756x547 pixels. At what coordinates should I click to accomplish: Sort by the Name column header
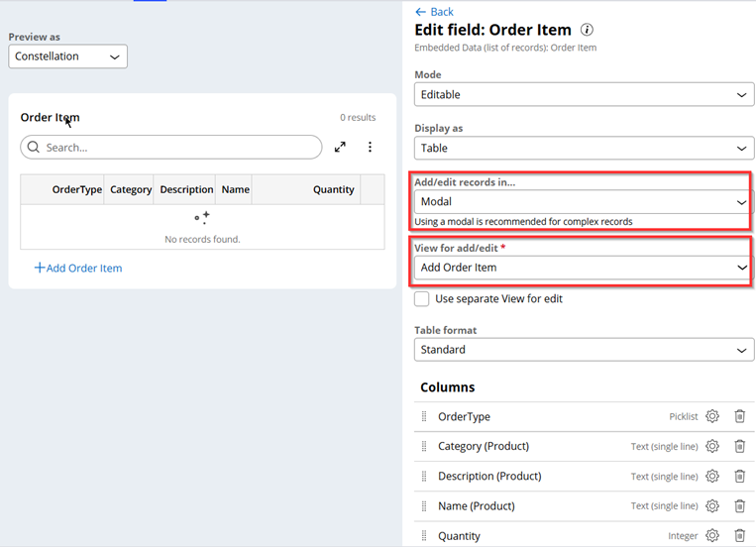(x=235, y=189)
